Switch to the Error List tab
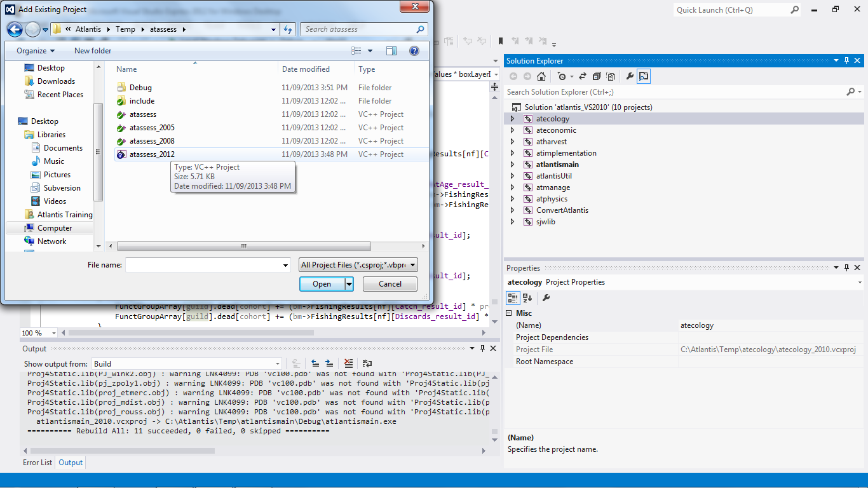Image resolution: width=868 pixels, height=488 pixels. point(37,463)
